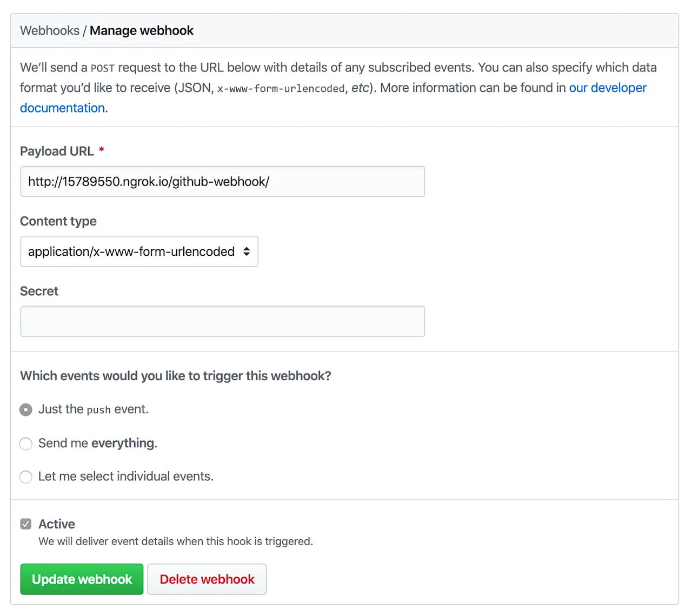Focus the Payload URL input field

[x=222, y=181]
